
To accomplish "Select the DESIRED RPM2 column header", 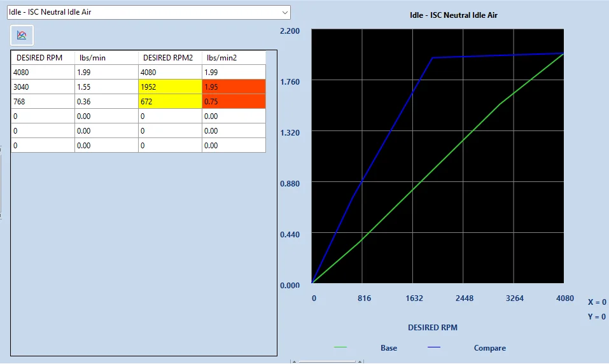I will point(170,58).
